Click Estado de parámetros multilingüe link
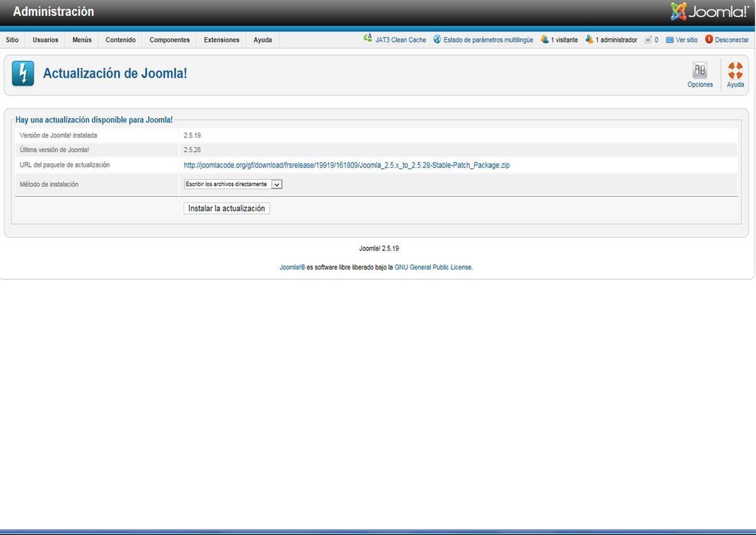The image size is (756, 535). tap(489, 40)
